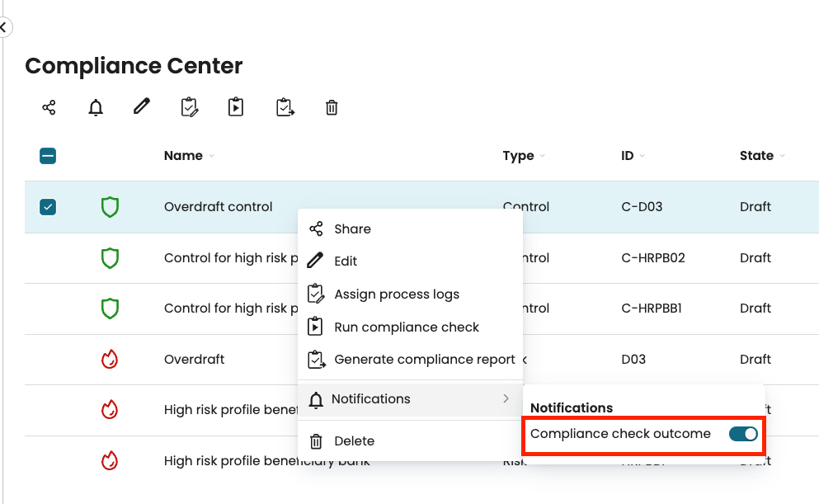
Task: Choose Delete from the context menu
Action: [354, 441]
